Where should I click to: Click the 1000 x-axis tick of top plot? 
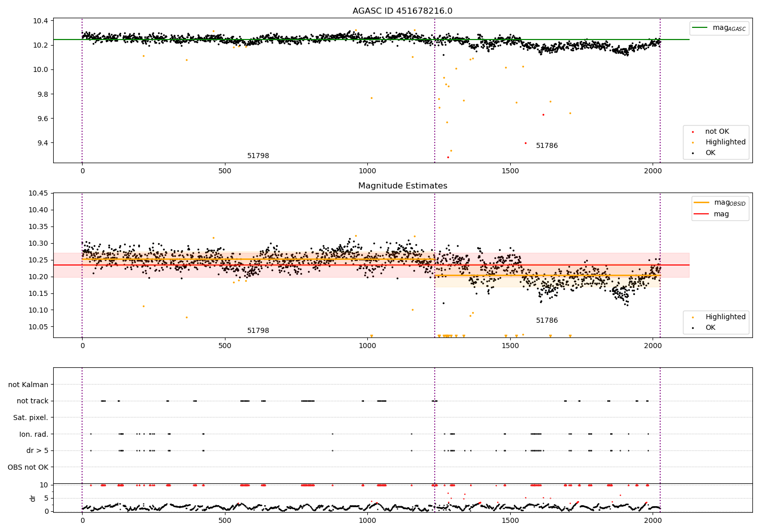[367, 171]
